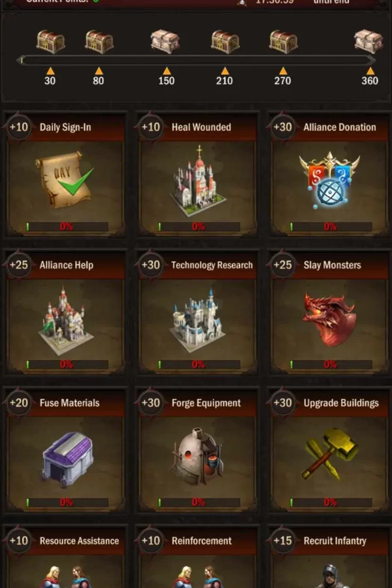Tap the Heal Wounded cathedral icon

198,182
